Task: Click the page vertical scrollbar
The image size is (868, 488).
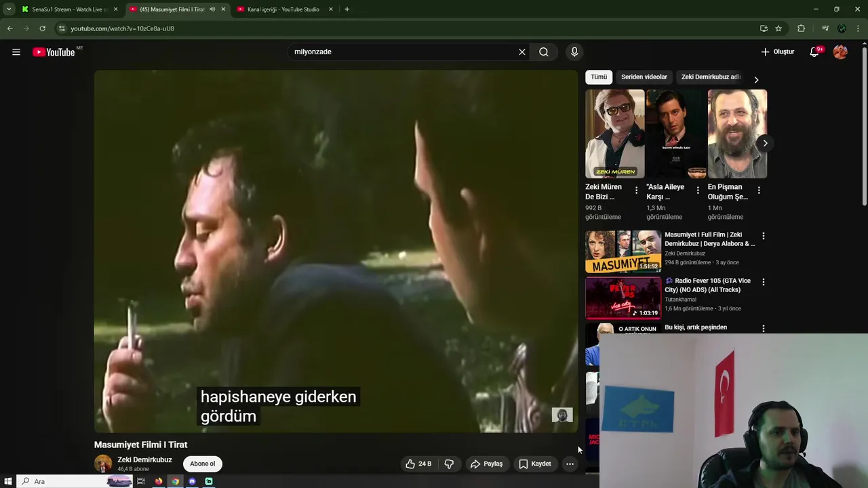Action: (865, 125)
